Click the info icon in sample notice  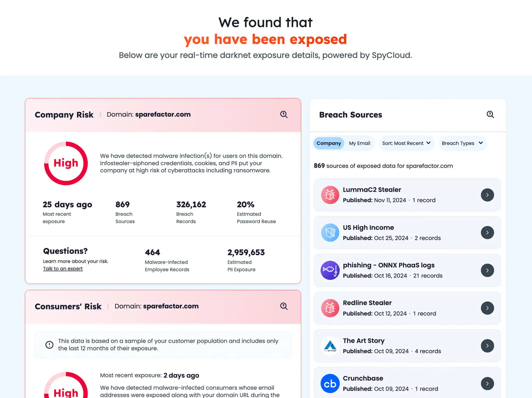tap(49, 345)
